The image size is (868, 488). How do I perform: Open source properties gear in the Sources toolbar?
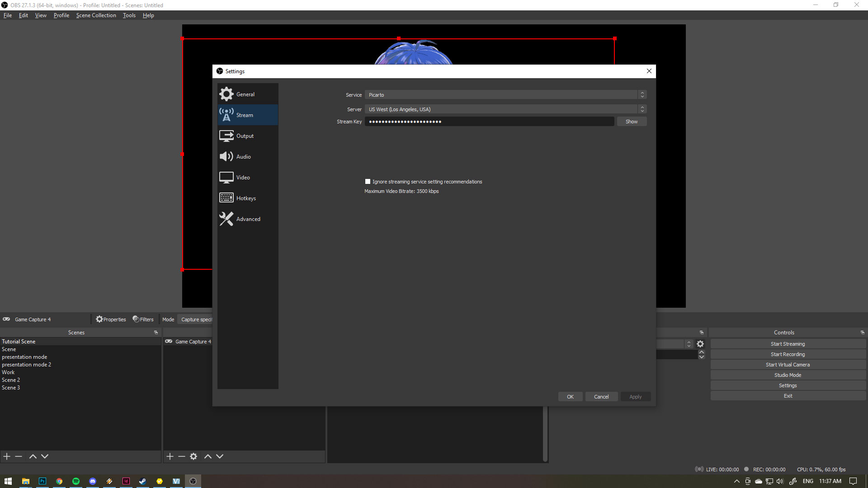tap(193, 456)
